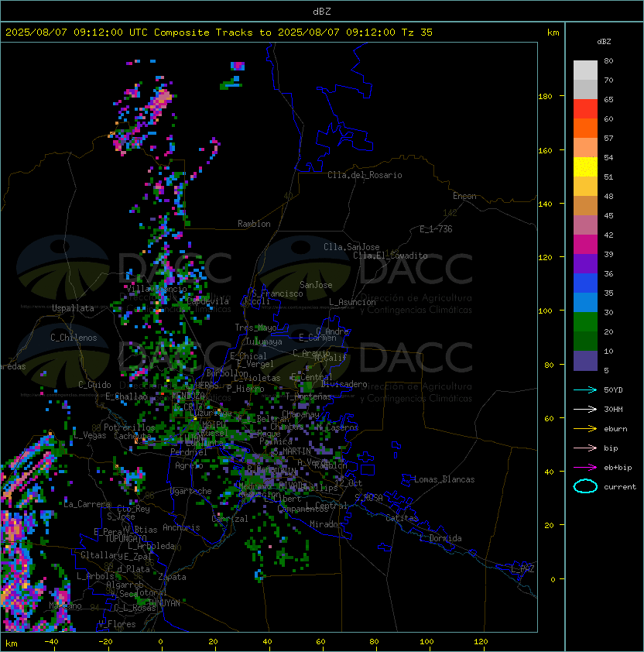Image resolution: width=644 pixels, height=652 pixels.
Task: Click the 'L_Dormida' map label
Action: tap(440, 538)
